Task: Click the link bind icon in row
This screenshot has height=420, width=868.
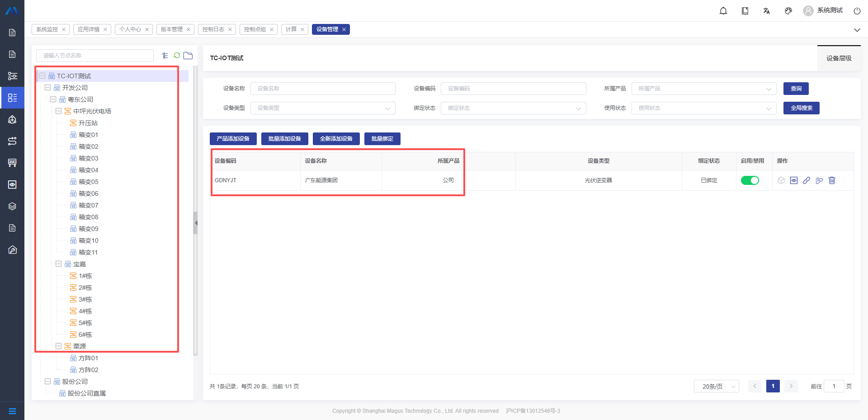Action: (807, 180)
